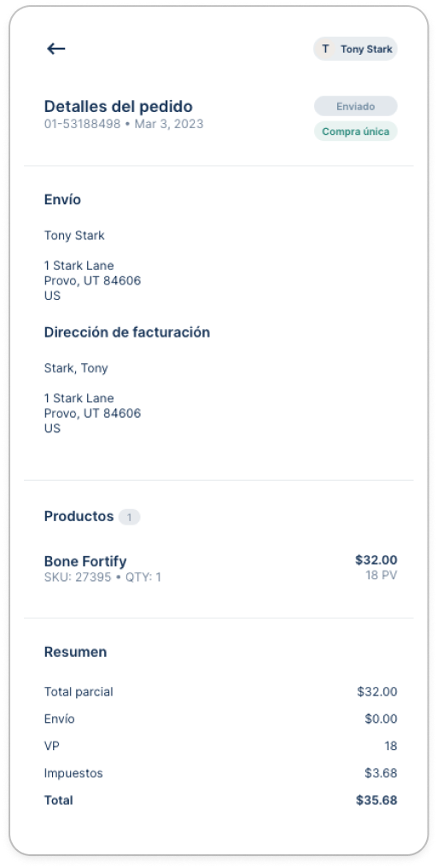This screenshot has height=868, width=438.
Task: Select the Impuestos $3.68 amount
Action: (381, 773)
